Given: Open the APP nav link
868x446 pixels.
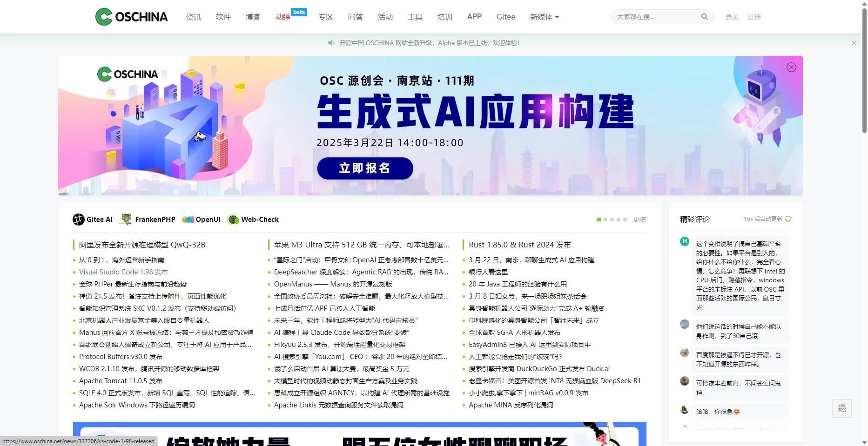Looking at the screenshot, I should (474, 17).
